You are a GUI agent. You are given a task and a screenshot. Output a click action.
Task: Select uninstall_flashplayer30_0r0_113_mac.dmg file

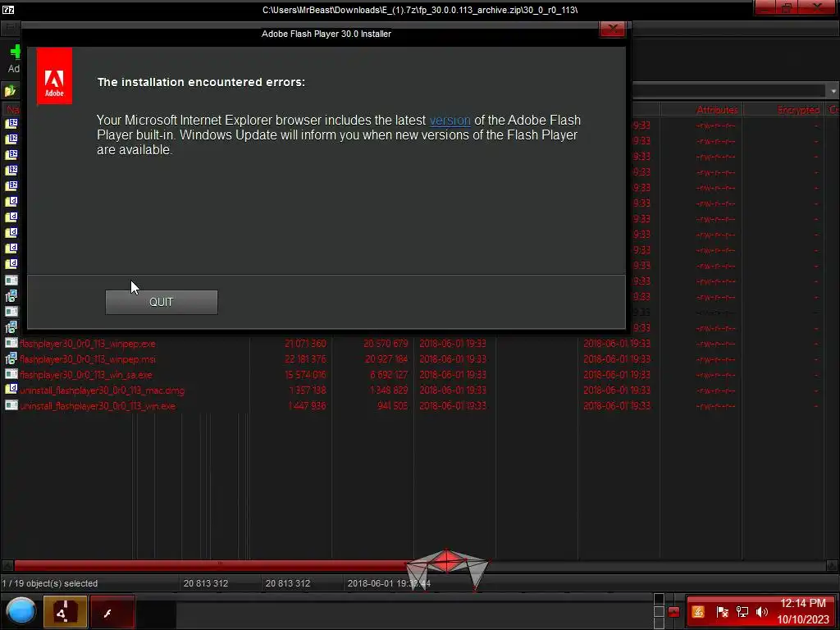pyautogui.click(x=102, y=390)
